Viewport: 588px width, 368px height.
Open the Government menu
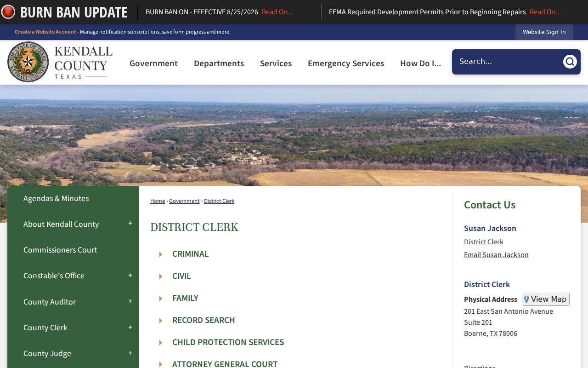pos(153,63)
